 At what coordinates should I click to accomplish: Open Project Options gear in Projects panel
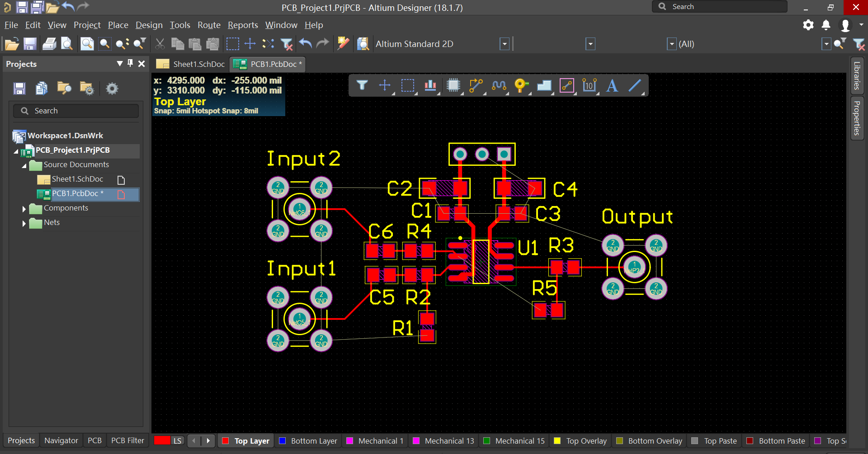click(x=112, y=89)
